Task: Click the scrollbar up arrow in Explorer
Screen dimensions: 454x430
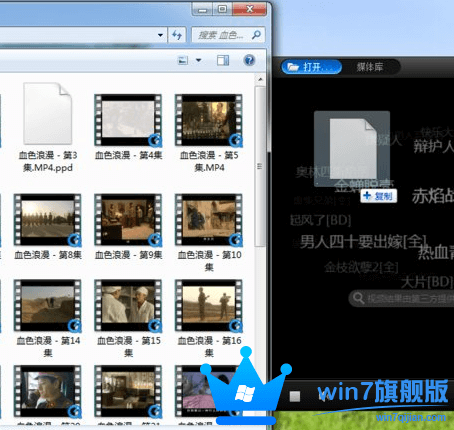Action: 260,80
